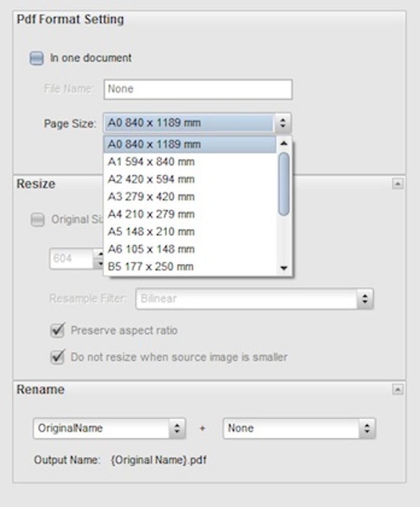420x507 pixels.
Task: Click the File Name input field
Action: click(x=199, y=89)
